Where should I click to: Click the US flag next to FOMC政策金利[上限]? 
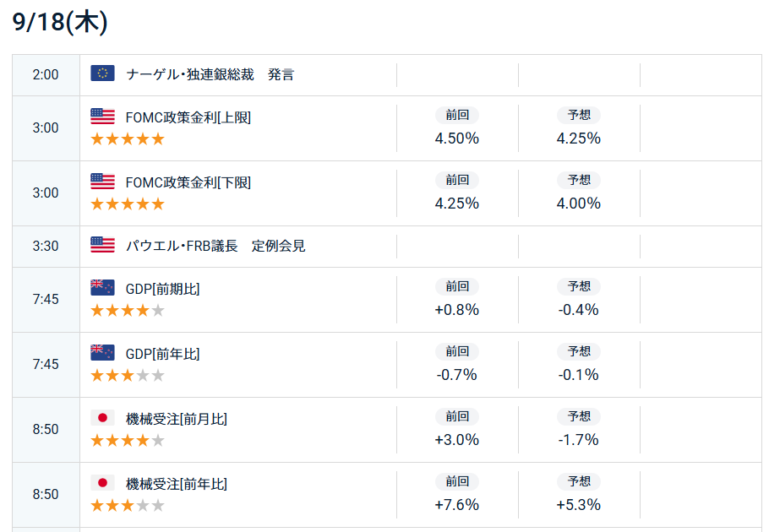click(x=102, y=117)
